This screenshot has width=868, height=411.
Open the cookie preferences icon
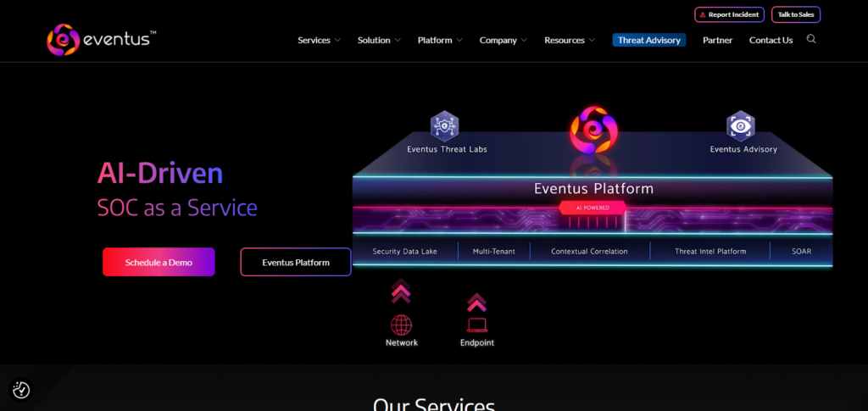click(21, 390)
